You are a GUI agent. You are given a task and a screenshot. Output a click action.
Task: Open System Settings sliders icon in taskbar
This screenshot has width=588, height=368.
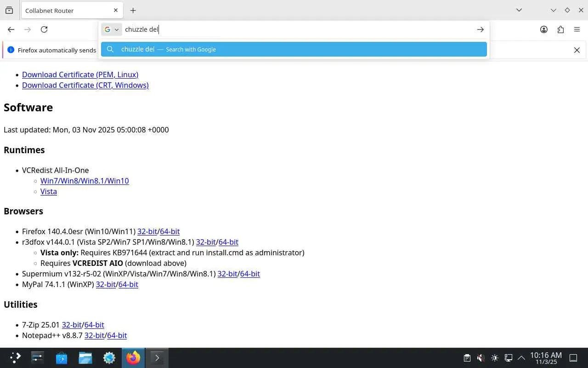pos(37,357)
